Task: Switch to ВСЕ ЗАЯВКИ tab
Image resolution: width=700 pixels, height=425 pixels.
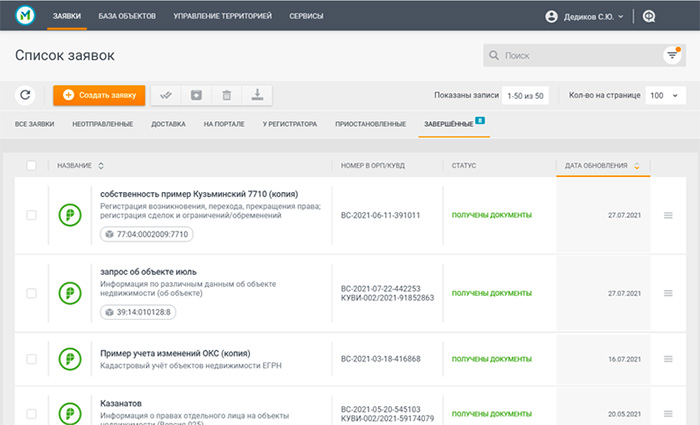Action: pos(34,124)
